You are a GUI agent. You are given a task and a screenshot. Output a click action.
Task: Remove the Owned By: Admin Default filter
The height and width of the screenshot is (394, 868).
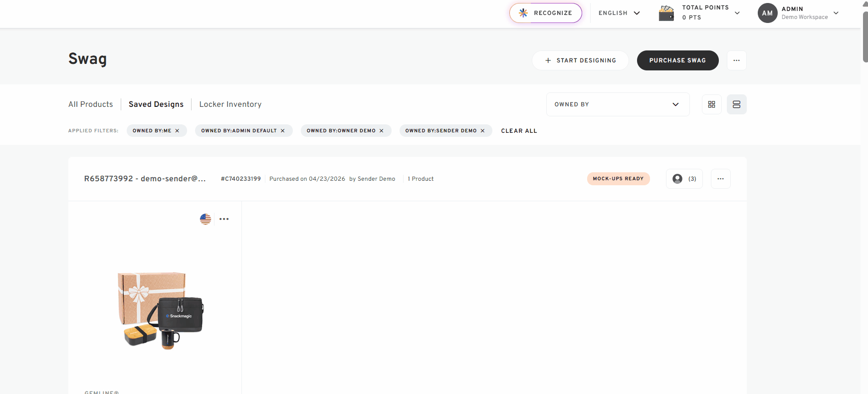pyautogui.click(x=282, y=131)
